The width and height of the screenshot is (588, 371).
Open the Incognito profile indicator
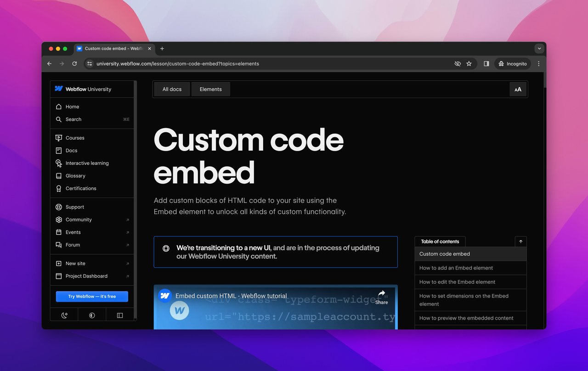click(x=513, y=64)
